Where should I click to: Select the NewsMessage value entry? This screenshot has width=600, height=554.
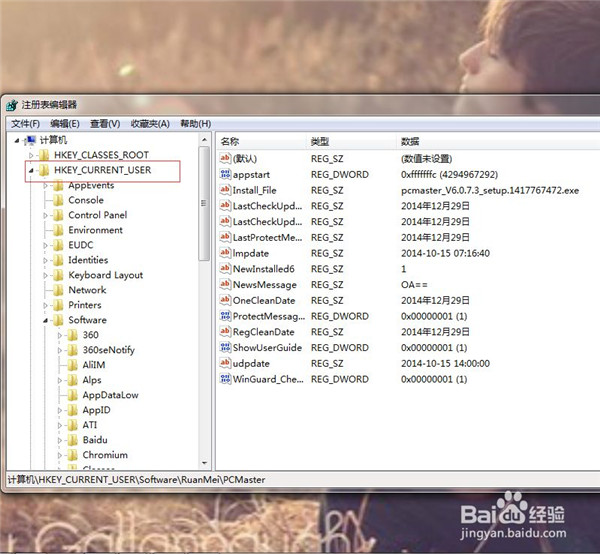(x=263, y=285)
